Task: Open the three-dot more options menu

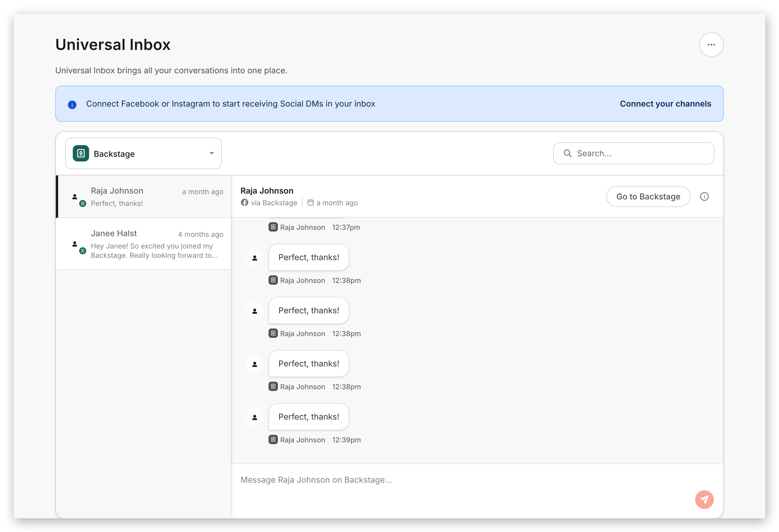Action: [711, 45]
